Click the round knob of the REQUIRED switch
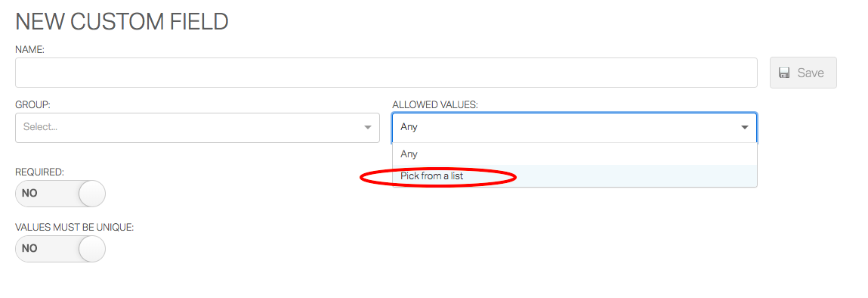 tap(92, 194)
